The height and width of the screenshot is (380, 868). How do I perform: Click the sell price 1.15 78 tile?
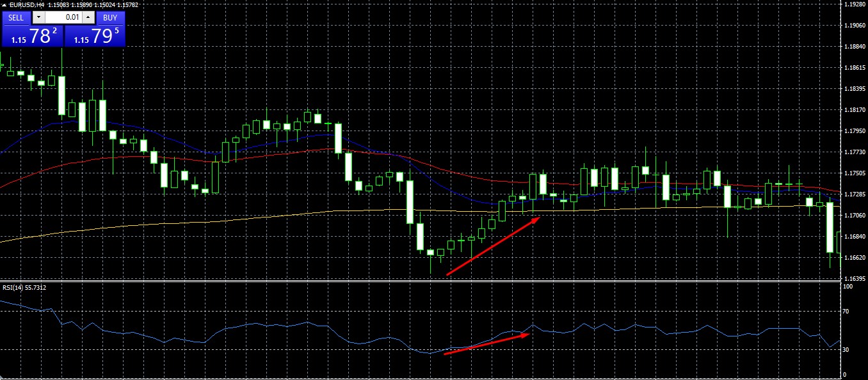(x=32, y=36)
